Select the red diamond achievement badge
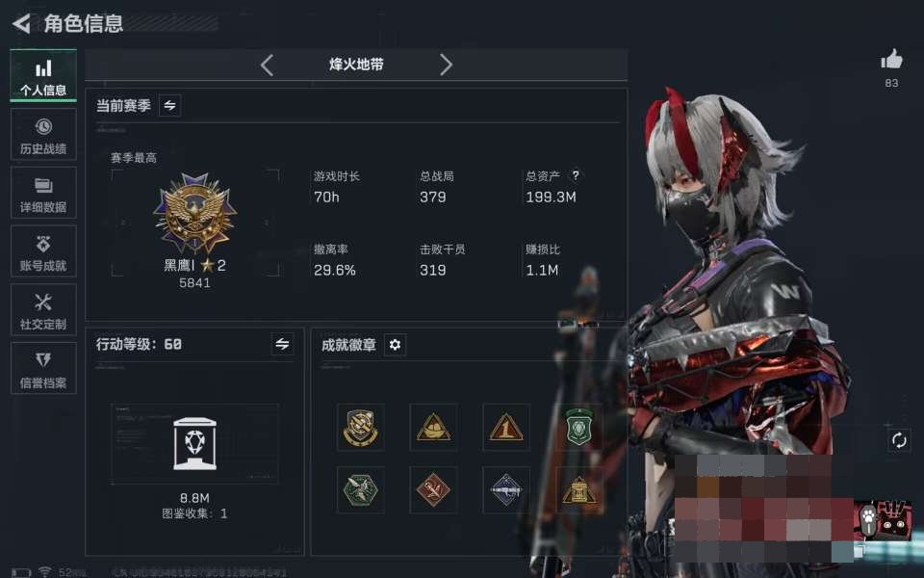924x578 pixels. 433,490
